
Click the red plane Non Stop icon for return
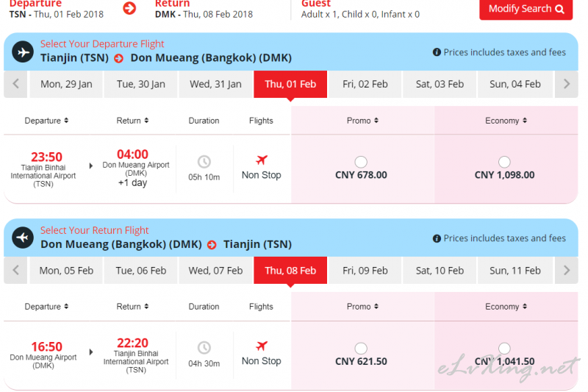tap(262, 346)
